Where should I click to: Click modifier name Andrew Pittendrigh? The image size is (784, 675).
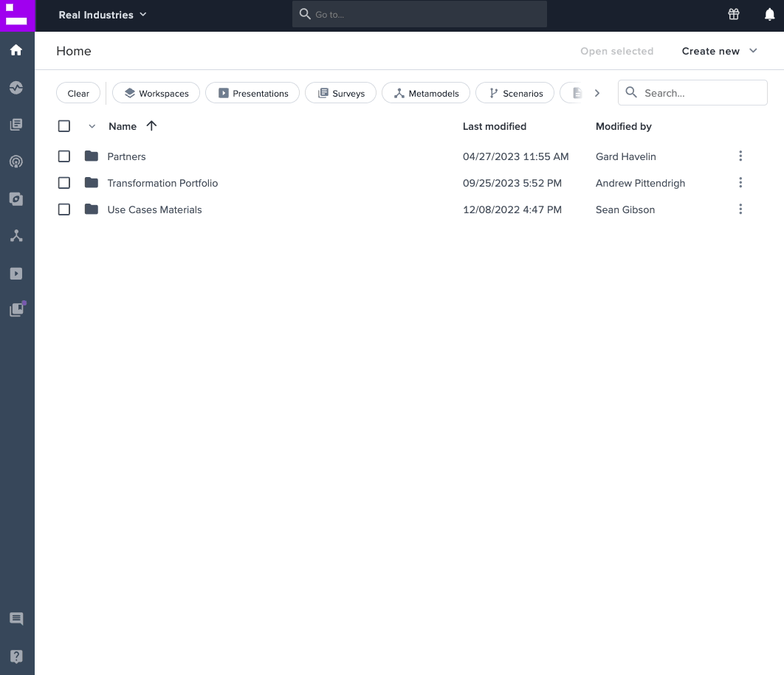pyautogui.click(x=640, y=183)
